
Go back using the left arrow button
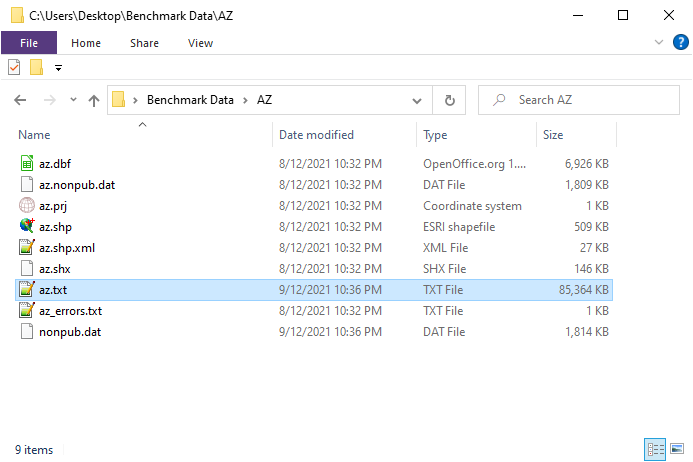coord(20,100)
